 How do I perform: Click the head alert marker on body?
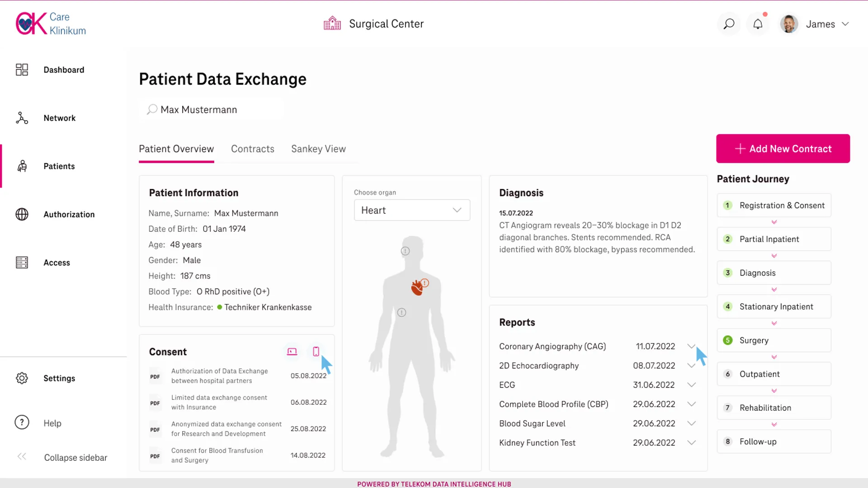(x=405, y=251)
